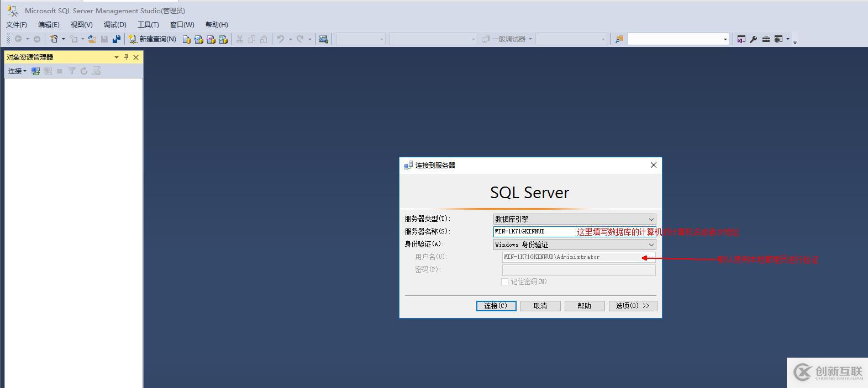Open the 文件(F) menu
868x388 pixels.
[x=17, y=24]
